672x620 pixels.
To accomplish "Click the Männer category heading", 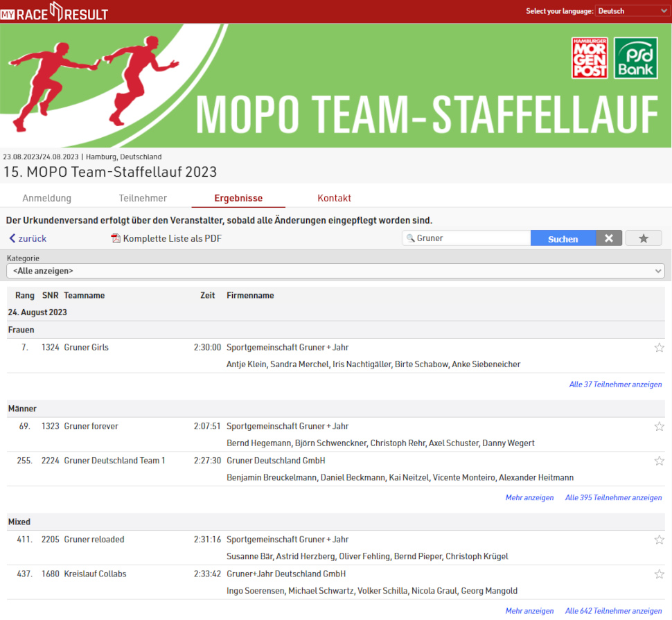I will coord(22,408).
